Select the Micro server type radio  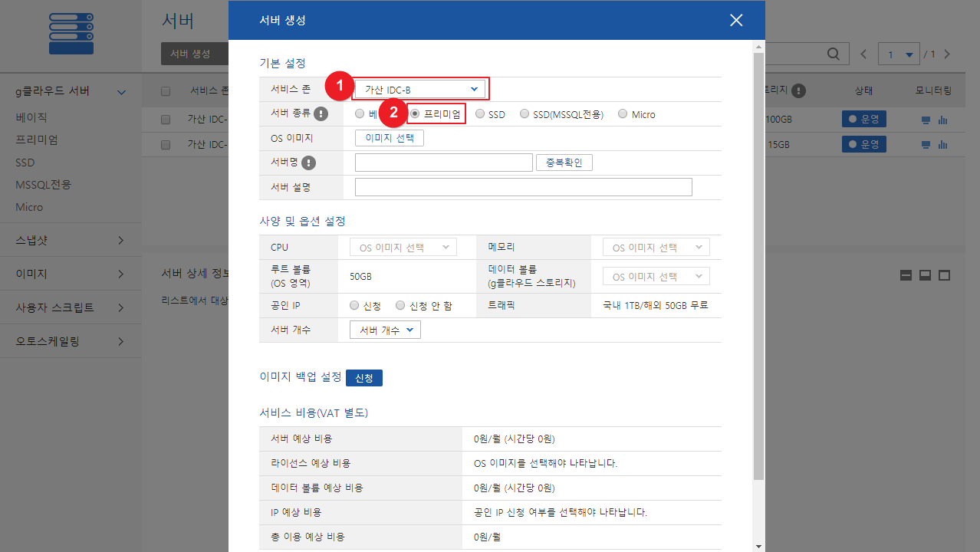point(623,114)
